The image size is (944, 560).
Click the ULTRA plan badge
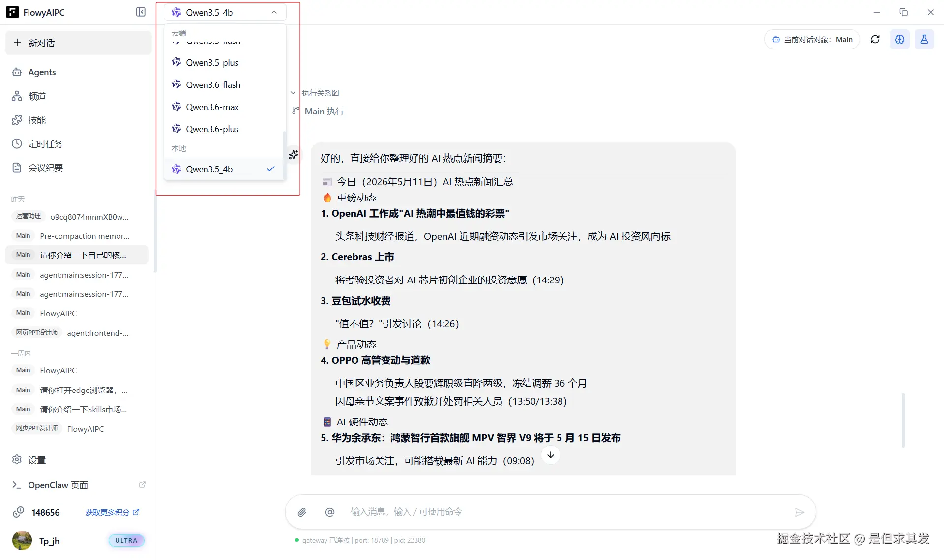pyautogui.click(x=126, y=541)
